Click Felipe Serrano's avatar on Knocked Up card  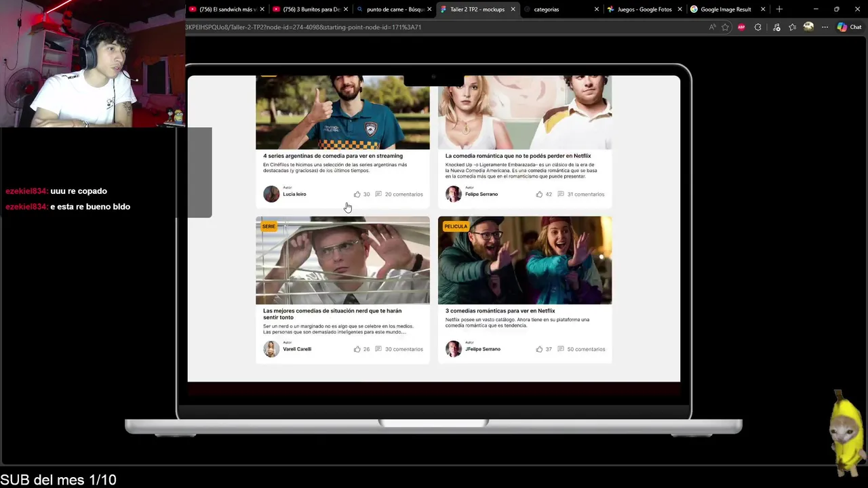(454, 194)
